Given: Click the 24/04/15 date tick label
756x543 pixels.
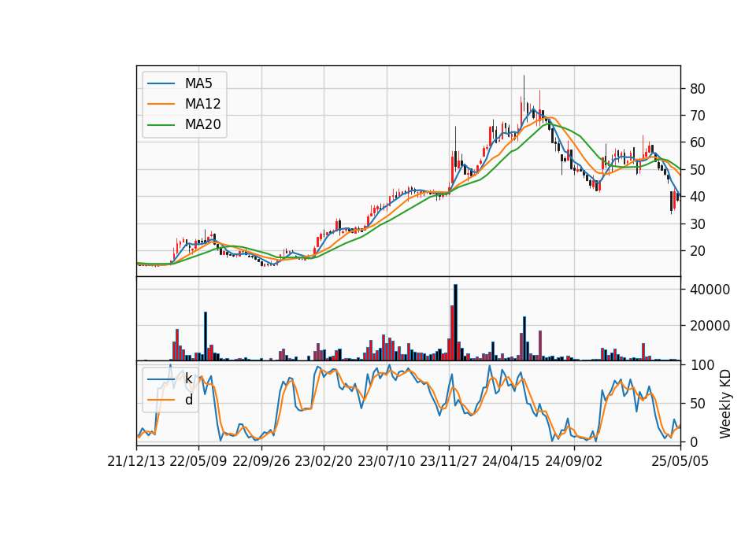Looking at the screenshot, I should [x=511, y=461].
